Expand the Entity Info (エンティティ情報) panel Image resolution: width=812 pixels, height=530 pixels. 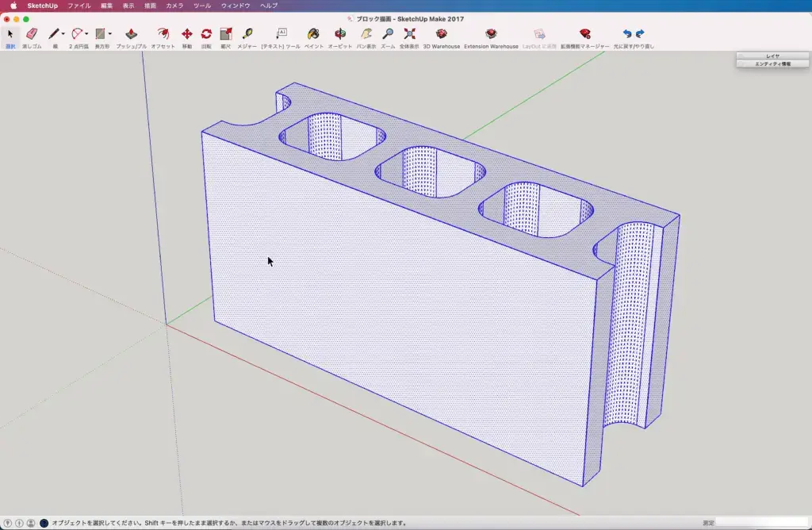pyautogui.click(x=772, y=63)
